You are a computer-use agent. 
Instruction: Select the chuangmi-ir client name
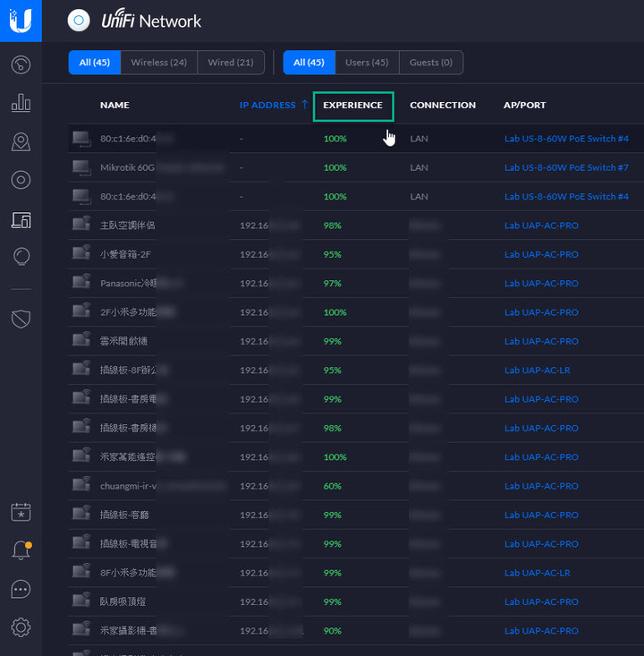[x=129, y=486]
